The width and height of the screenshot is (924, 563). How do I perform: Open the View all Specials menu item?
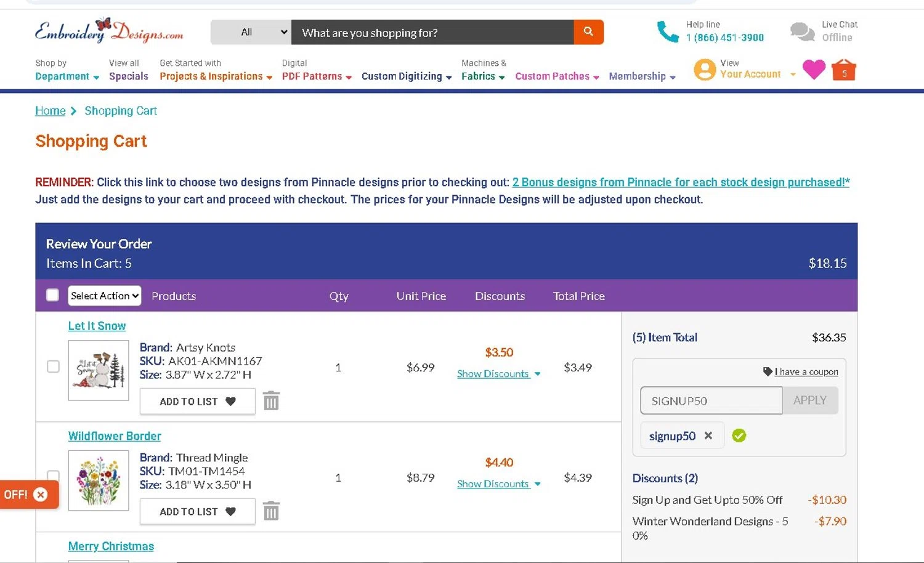(129, 70)
